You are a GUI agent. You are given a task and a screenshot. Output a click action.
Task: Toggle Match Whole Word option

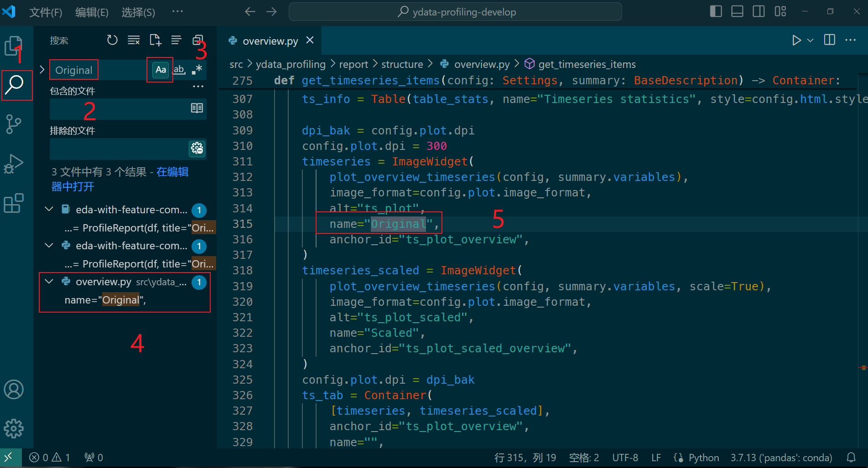tap(179, 70)
